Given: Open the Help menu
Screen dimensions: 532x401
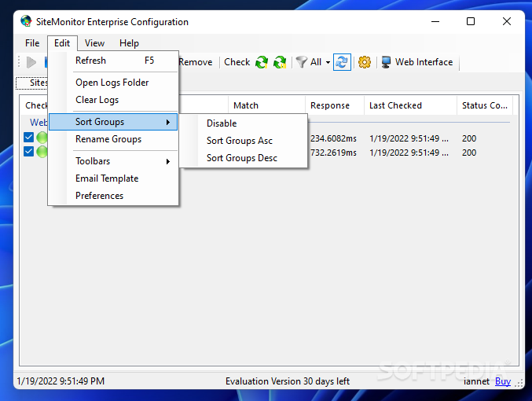Looking at the screenshot, I should coord(129,43).
